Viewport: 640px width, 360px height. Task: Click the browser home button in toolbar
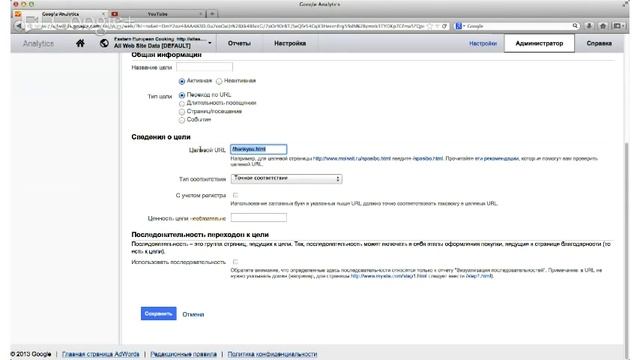coord(603,26)
